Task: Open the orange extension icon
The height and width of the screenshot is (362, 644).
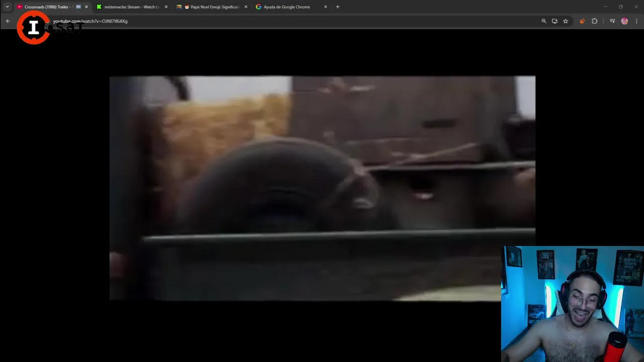Action: (582, 21)
